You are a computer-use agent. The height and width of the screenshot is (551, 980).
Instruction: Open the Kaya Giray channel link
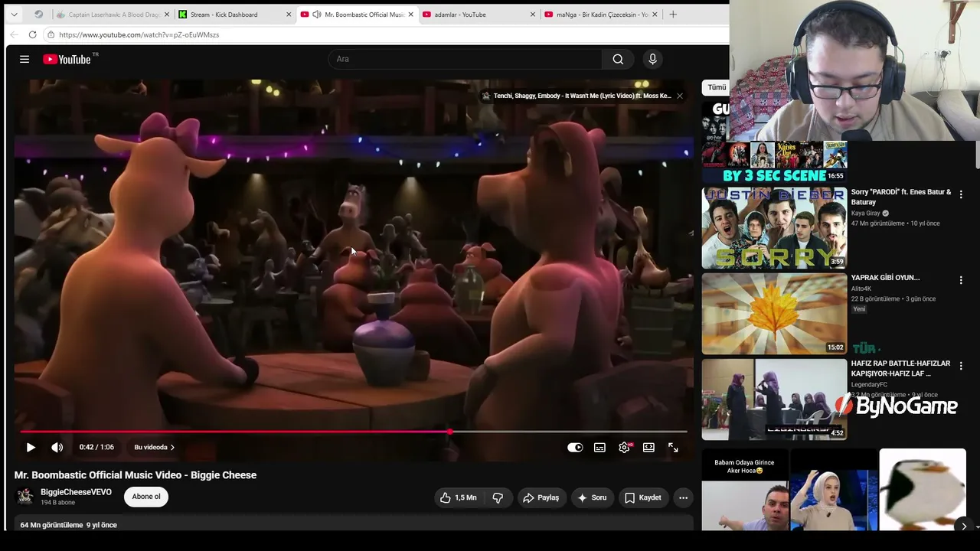[866, 214]
